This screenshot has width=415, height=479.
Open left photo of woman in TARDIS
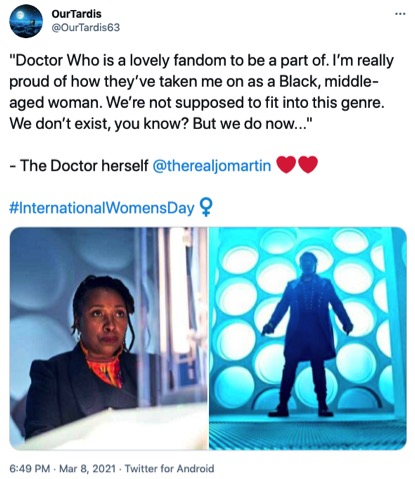click(108, 338)
